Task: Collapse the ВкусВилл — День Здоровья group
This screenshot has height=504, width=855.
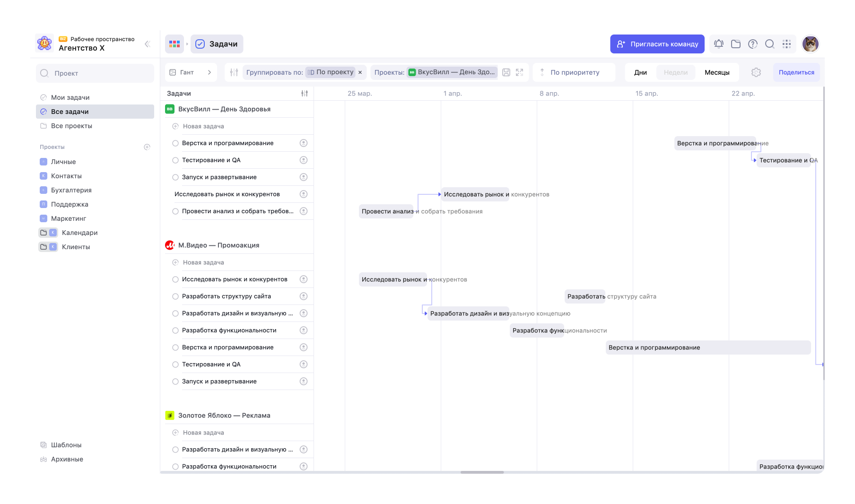Action: [x=224, y=109]
